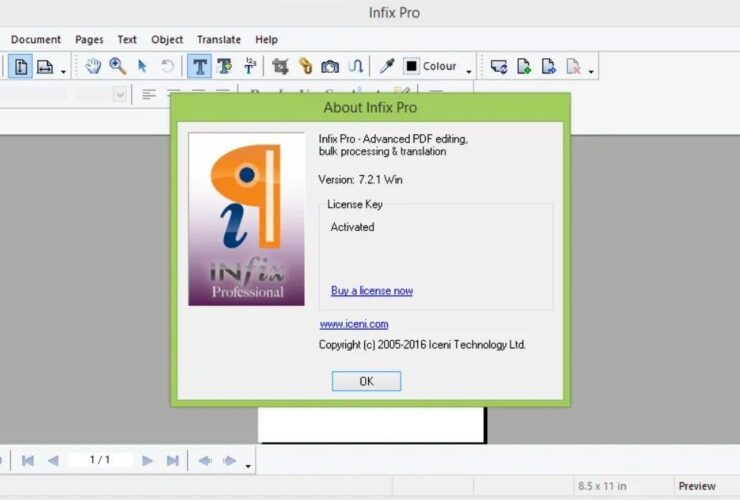Select the Fit Page view icon
Image resolution: width=740 pixels, height=500 pixels.
pyautogui.click(x=21, y=67)
